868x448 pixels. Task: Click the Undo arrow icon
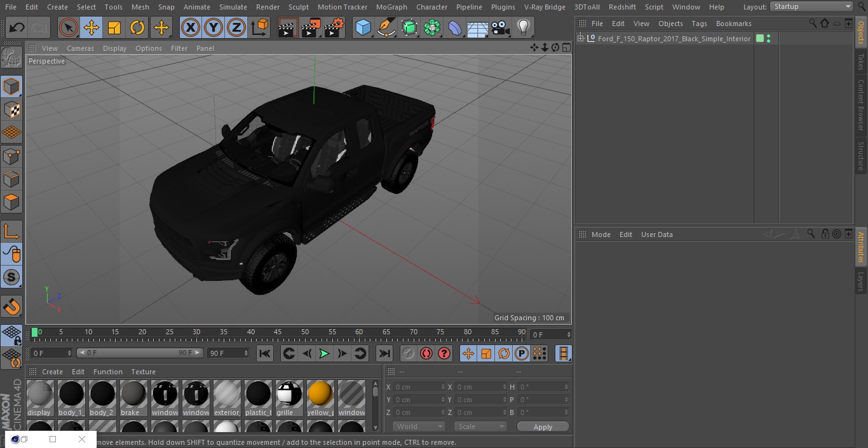click(x=17, y=27)
